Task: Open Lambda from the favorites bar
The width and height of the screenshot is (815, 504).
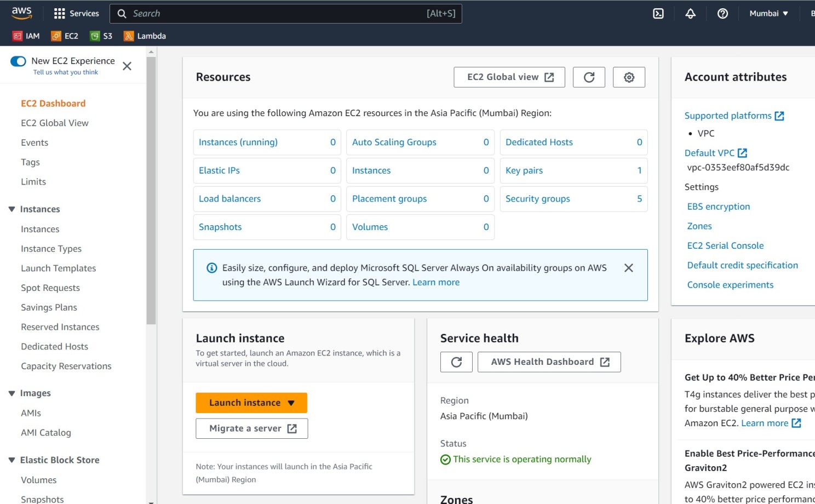Action: coord(144,36)
